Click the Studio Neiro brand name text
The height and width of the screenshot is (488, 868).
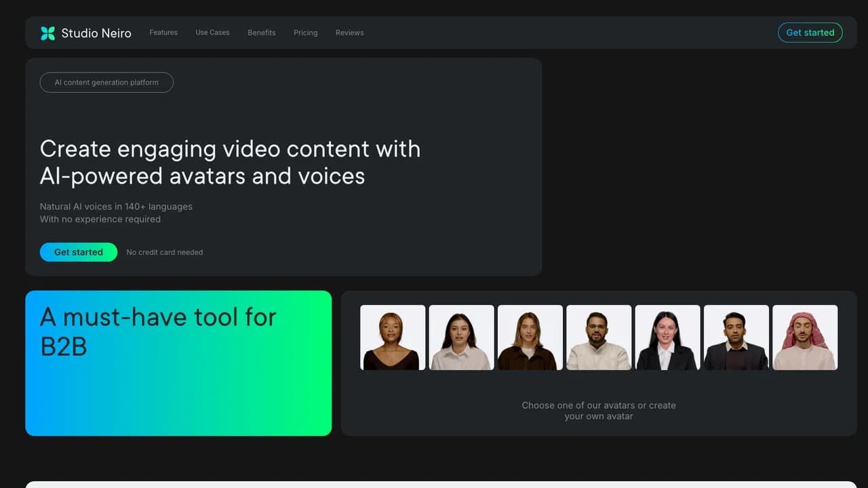coord(96,33)
